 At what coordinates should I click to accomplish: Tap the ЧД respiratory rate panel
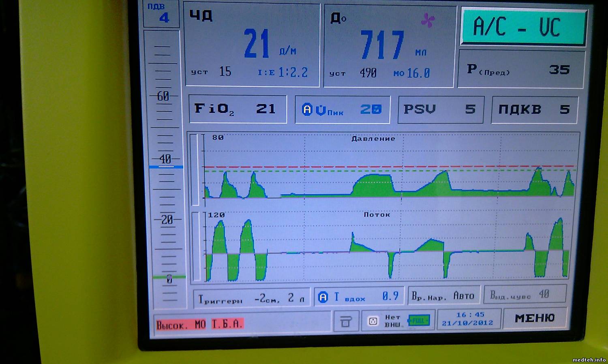click(x=252, y=45)
